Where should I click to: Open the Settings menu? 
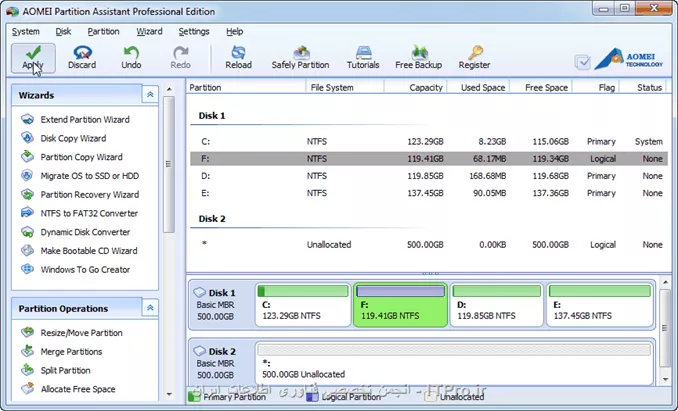[194, 32]
